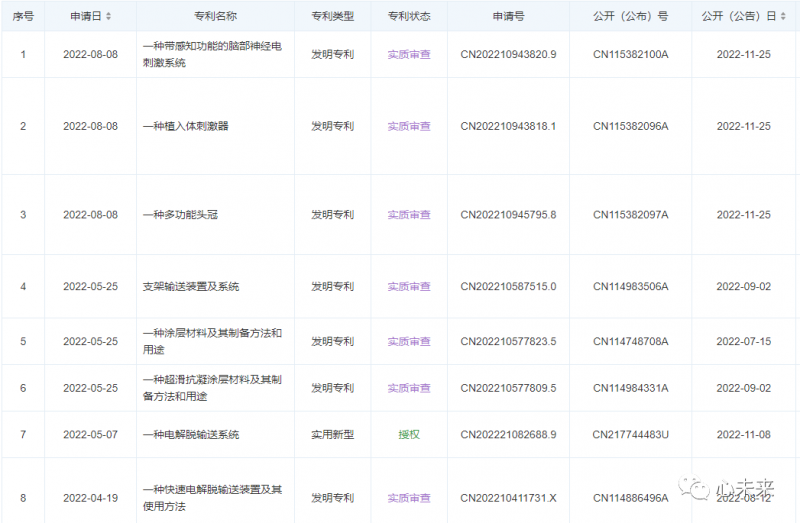Click the sort arrows beside 公开(公告)日
800x523 pixels.
[783, 17]
